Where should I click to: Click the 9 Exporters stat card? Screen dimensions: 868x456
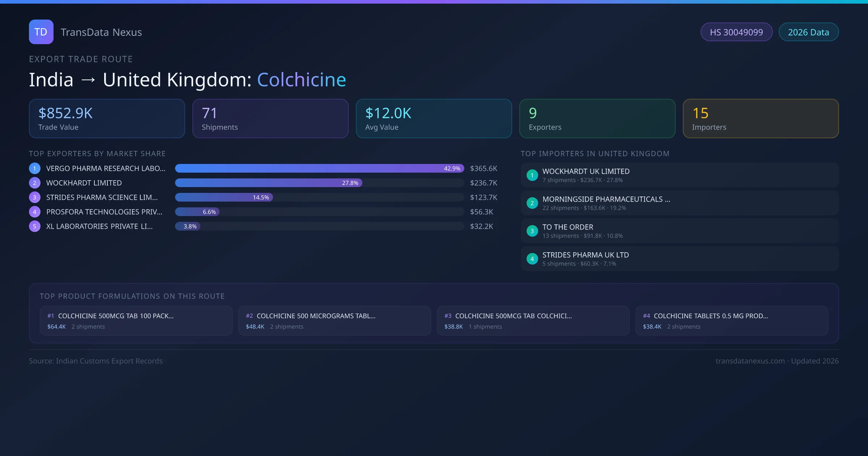tap(597, 118)
